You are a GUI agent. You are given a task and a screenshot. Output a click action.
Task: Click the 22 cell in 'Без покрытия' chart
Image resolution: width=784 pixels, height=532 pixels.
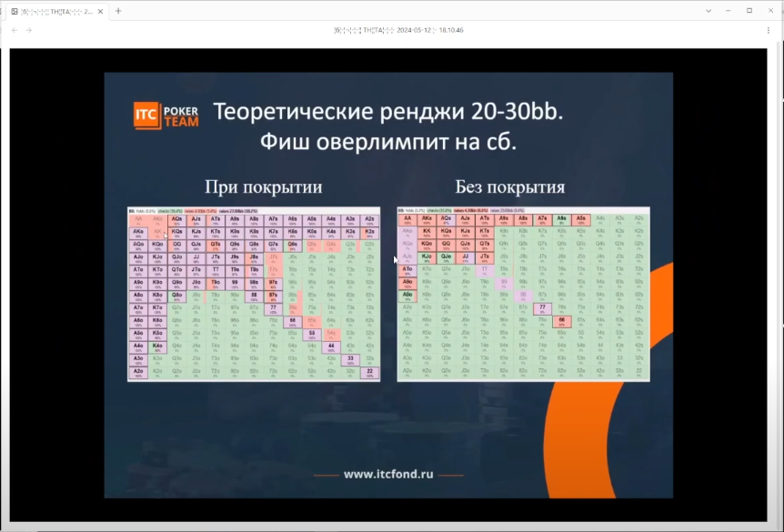639,372
